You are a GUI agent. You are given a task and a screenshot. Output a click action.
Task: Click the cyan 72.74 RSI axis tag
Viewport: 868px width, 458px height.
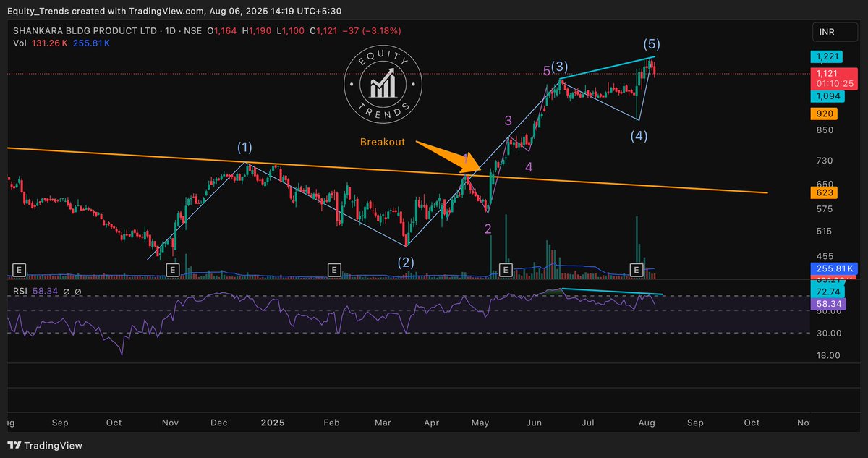click(x=827, y=291)
